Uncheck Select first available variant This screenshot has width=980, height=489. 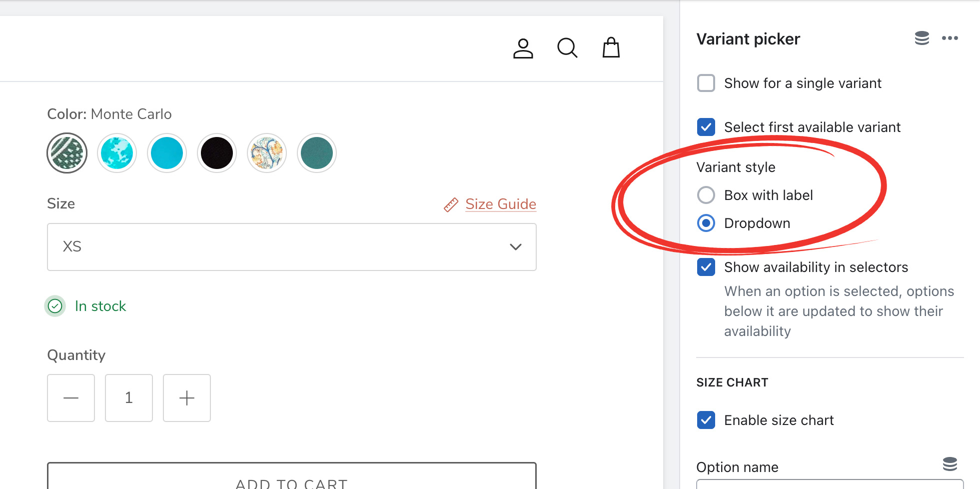(x=706, y=127)
